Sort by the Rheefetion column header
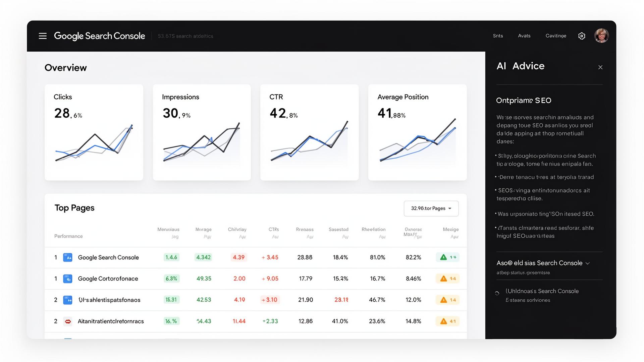644x362 pixels. pyautogui.click(x=374, y=230)
